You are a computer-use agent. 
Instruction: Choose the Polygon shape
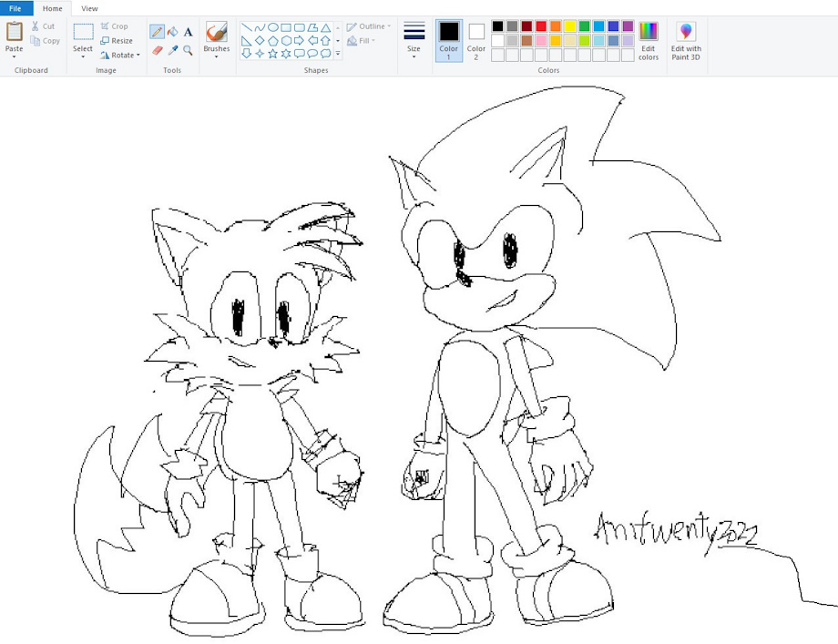[312, 27]
